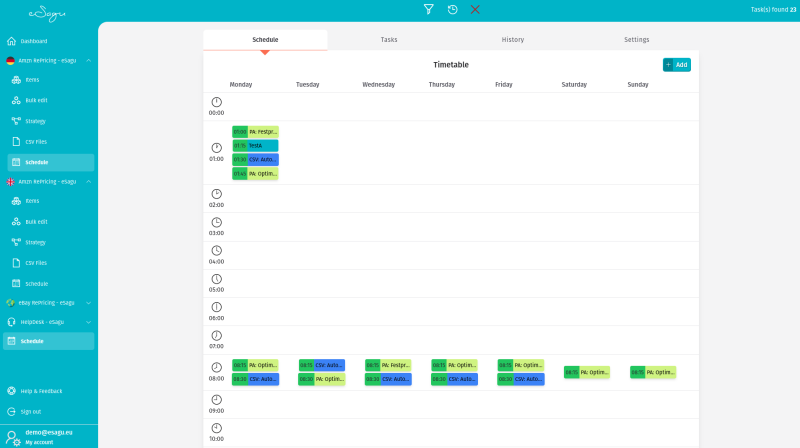Open Items under the UK-flag Amzn RePricing section
800x448 pixels.
pos(32,201)
